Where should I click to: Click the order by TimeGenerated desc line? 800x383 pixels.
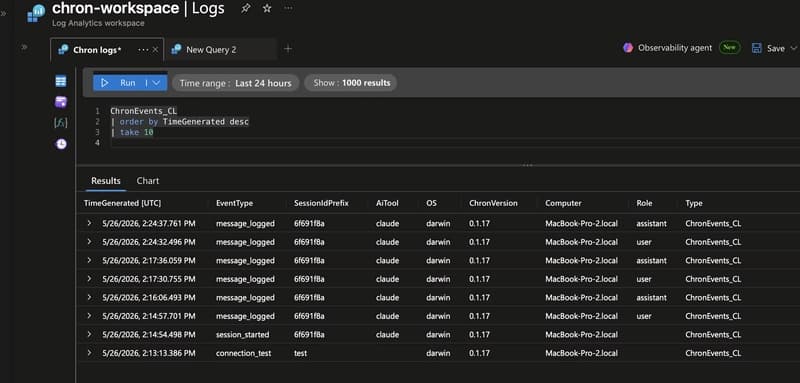[x=180, y=122]
